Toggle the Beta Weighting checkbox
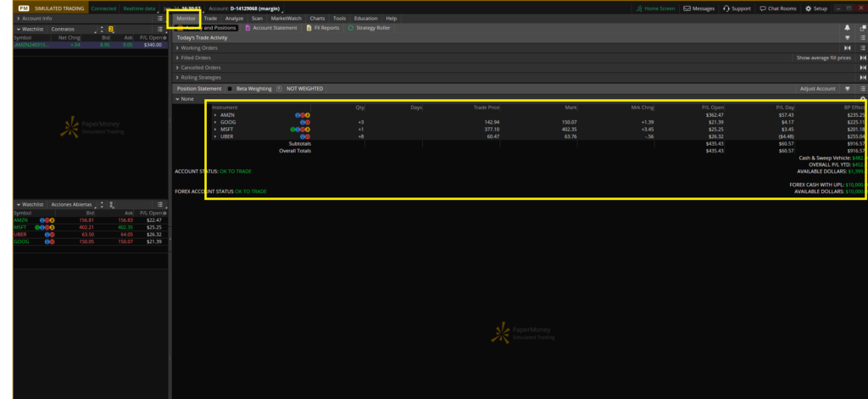This screenshot has width=868, height=399. [x=230, y=89]
